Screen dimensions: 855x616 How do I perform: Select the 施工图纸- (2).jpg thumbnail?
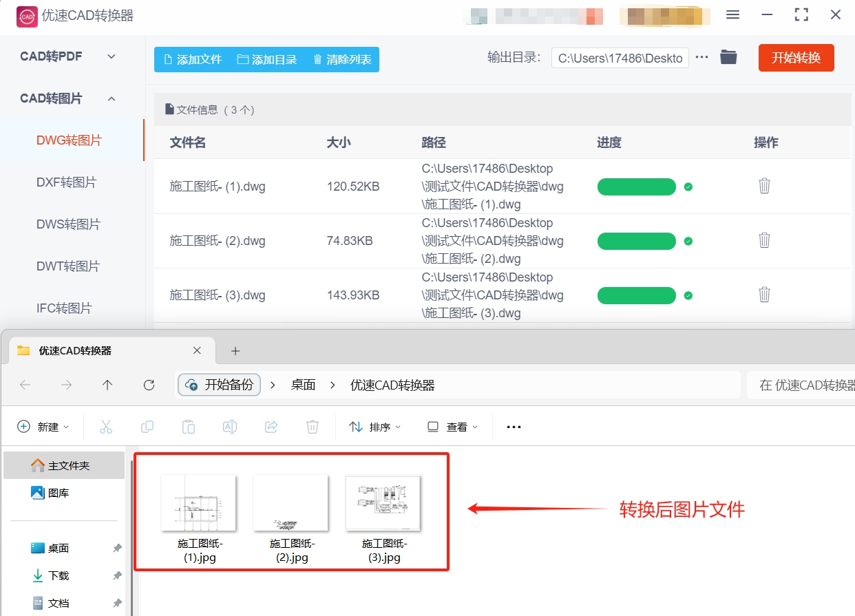(291, 503)
